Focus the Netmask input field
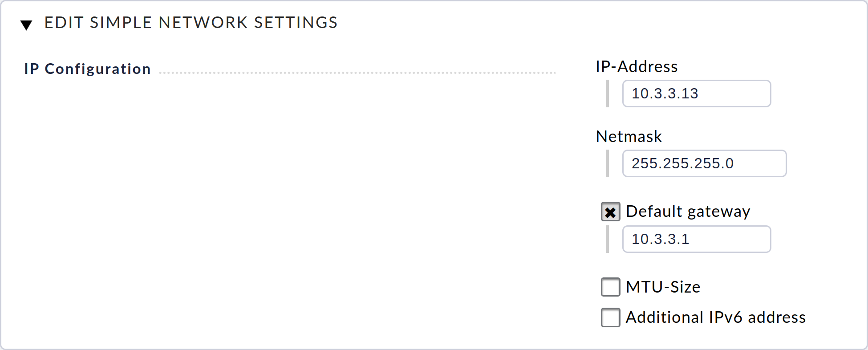 [x=704, y=163]
